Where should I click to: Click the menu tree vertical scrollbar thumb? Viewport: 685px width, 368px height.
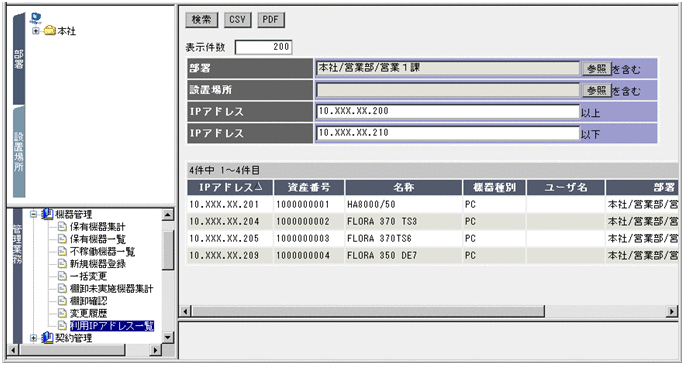(168, 250)
